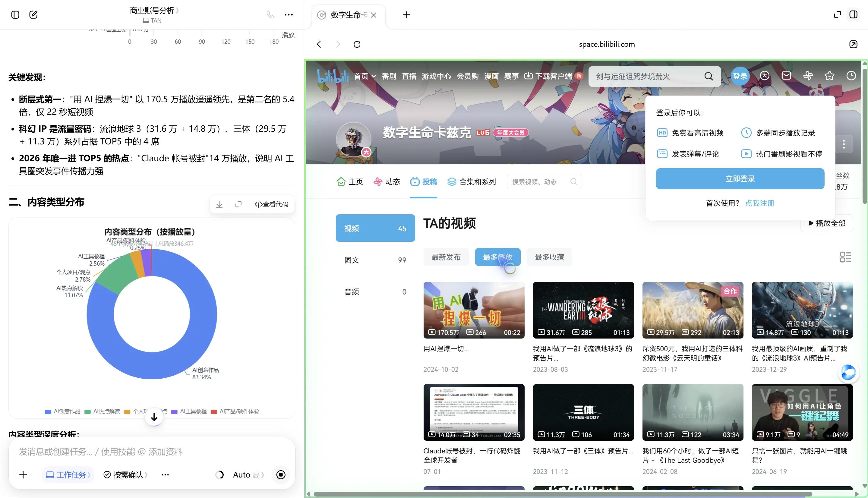Focus the 发消息或创建任务 message input
Screen dimensions: 868x498
pyautogui.click(x=152, y=452)
